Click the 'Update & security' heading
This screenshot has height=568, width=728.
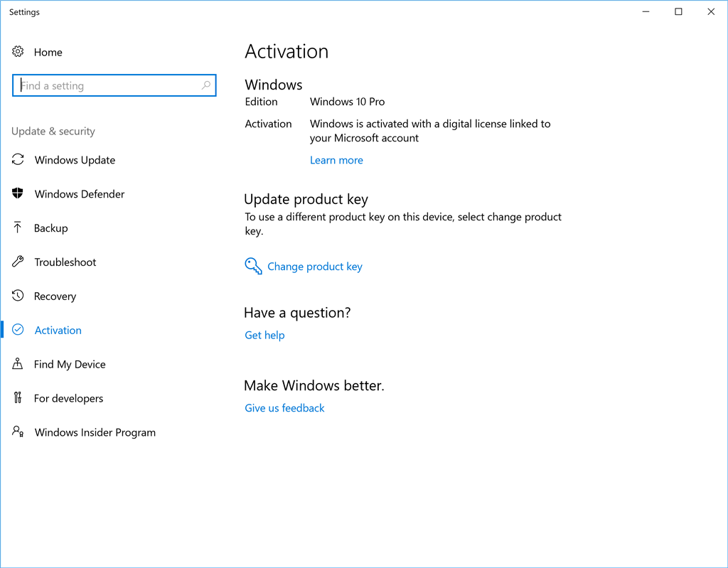(x=53, y=132)
